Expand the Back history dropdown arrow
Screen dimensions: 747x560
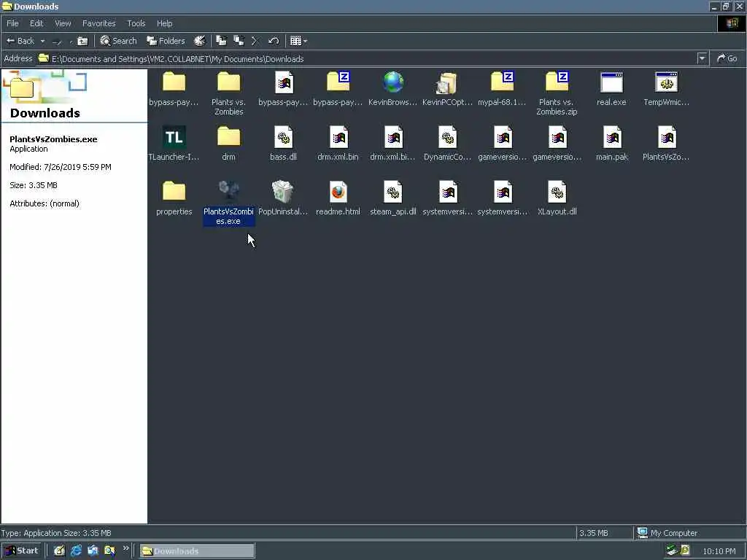coord(42,41)
